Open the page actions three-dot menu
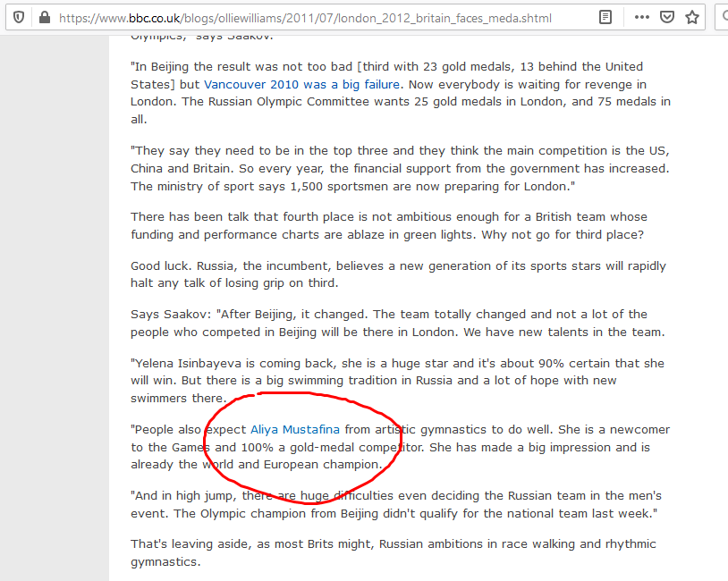 click(x=641, y=18)
